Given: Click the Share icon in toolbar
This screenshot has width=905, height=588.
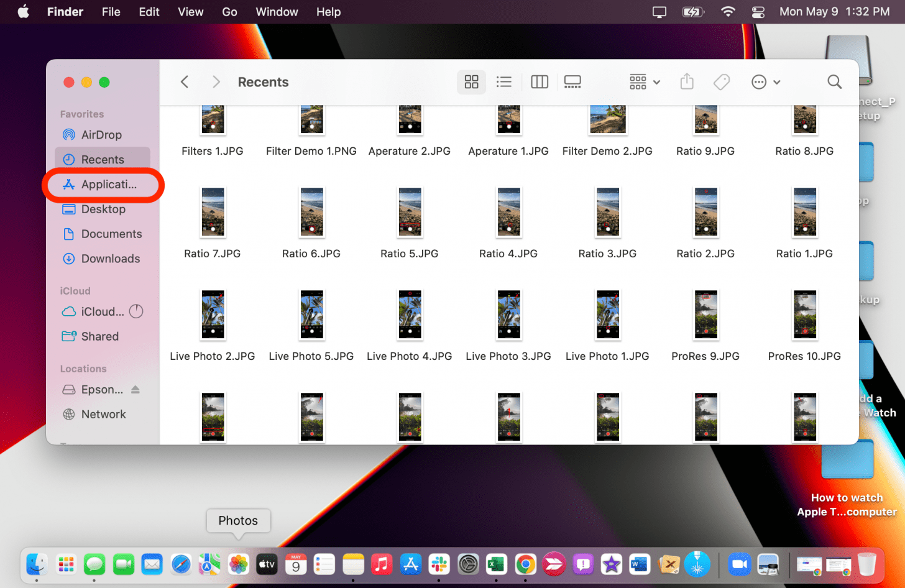Looking at the screenshot, I should [x=687, y=82].
